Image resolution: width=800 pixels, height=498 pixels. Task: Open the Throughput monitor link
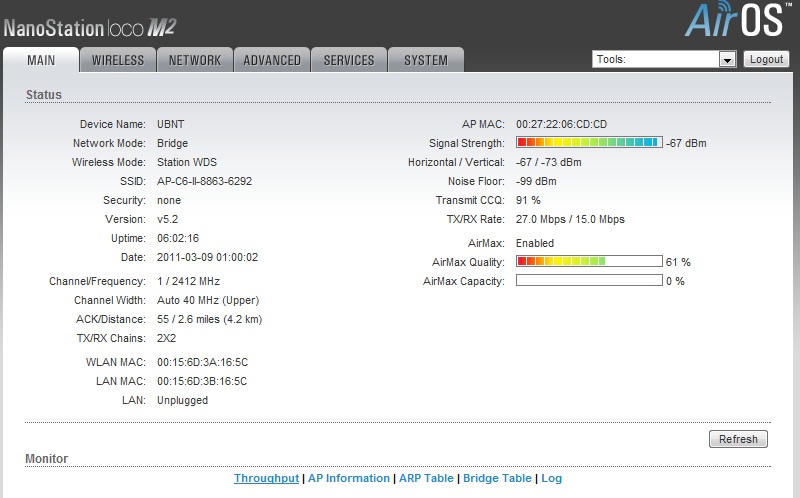point(266,478)
